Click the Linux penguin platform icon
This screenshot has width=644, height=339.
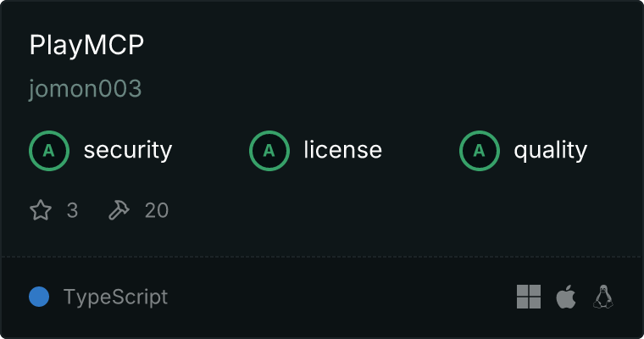pyautogui.click(x=603, y=297)
